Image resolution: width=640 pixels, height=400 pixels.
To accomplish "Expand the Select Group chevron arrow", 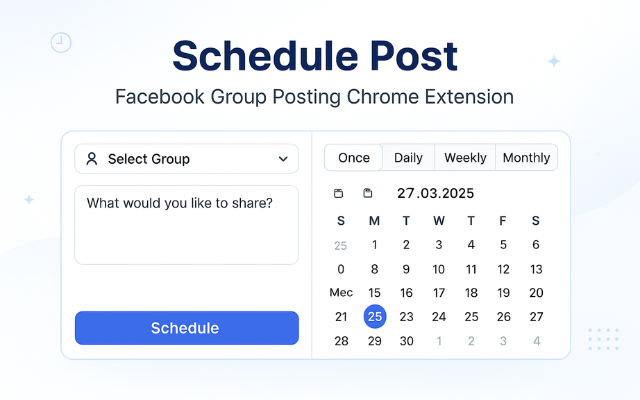I will click(x=283, y=159).
